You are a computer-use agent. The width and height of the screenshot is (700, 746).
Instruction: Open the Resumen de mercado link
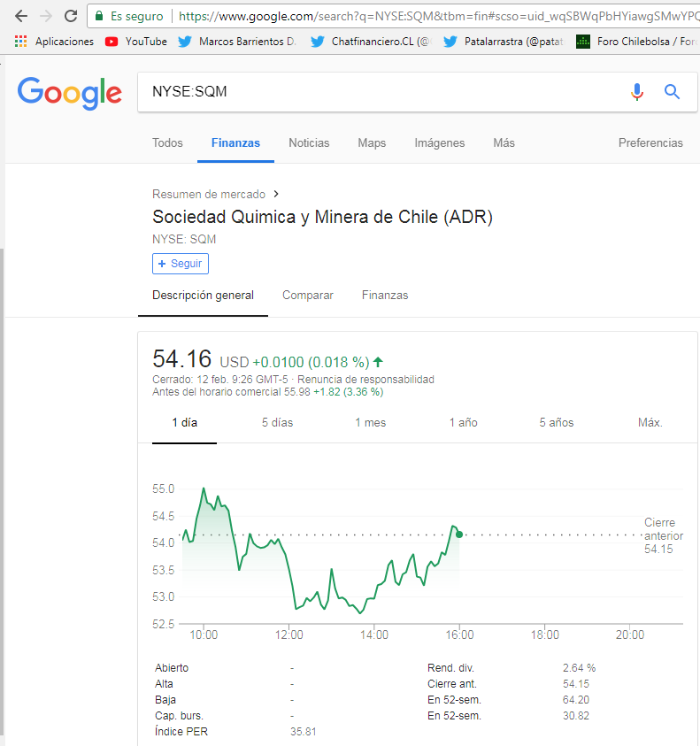(x=209, y=194)
